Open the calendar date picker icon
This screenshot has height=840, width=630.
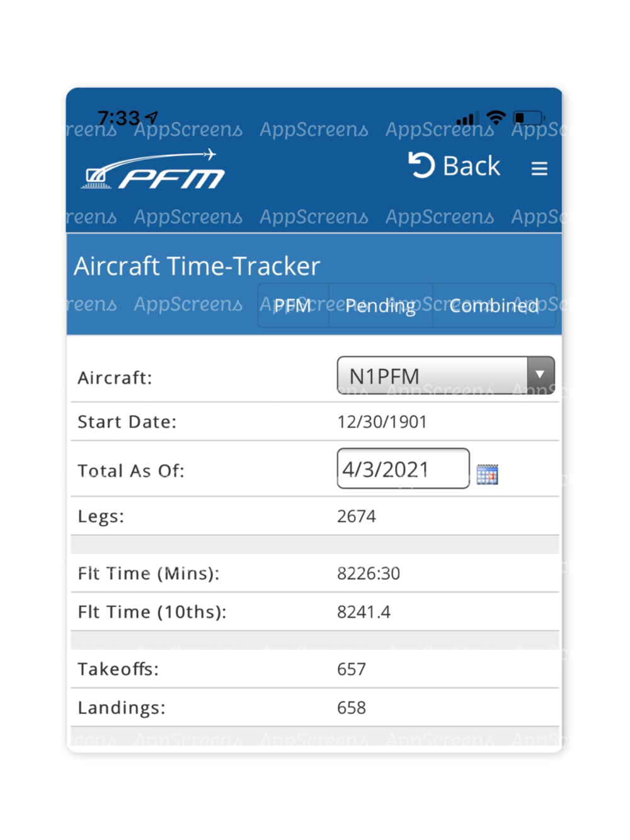(487, 474)
